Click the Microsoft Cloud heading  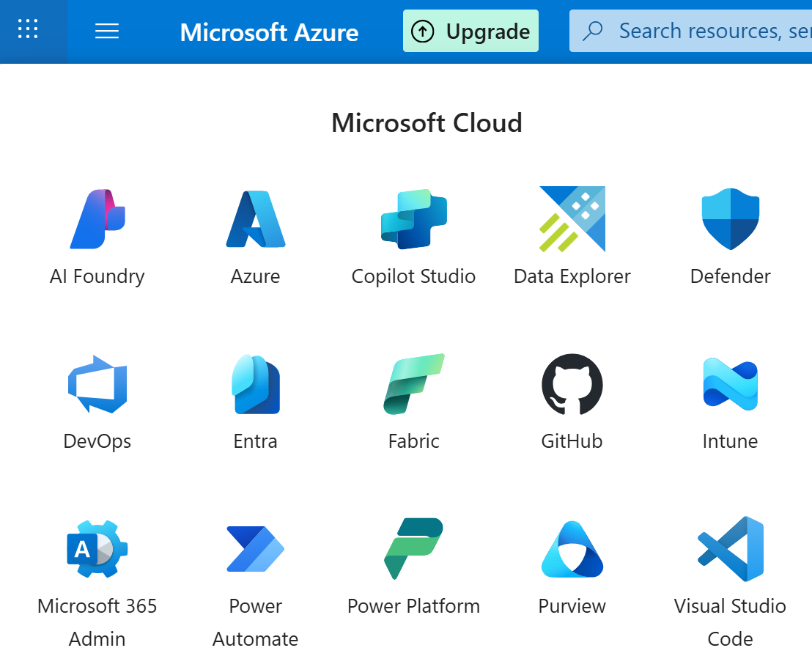coord(427,122)
